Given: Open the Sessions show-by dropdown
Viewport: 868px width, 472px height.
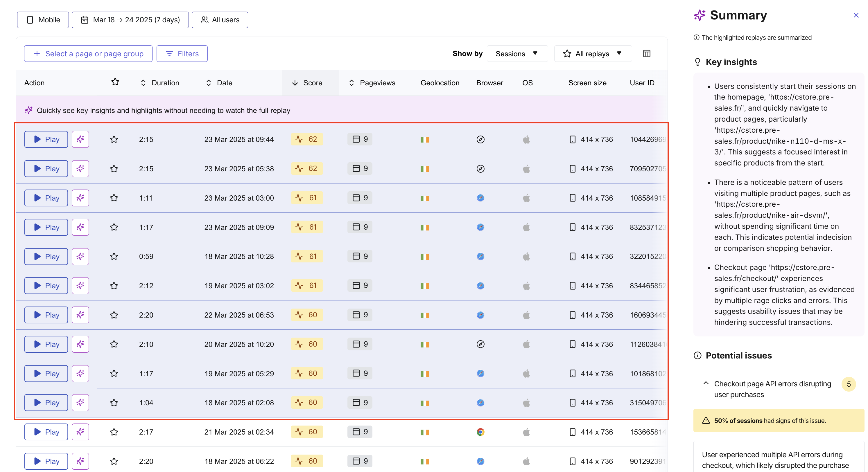Looking at the screenshot, I should (x=517, y=53).
